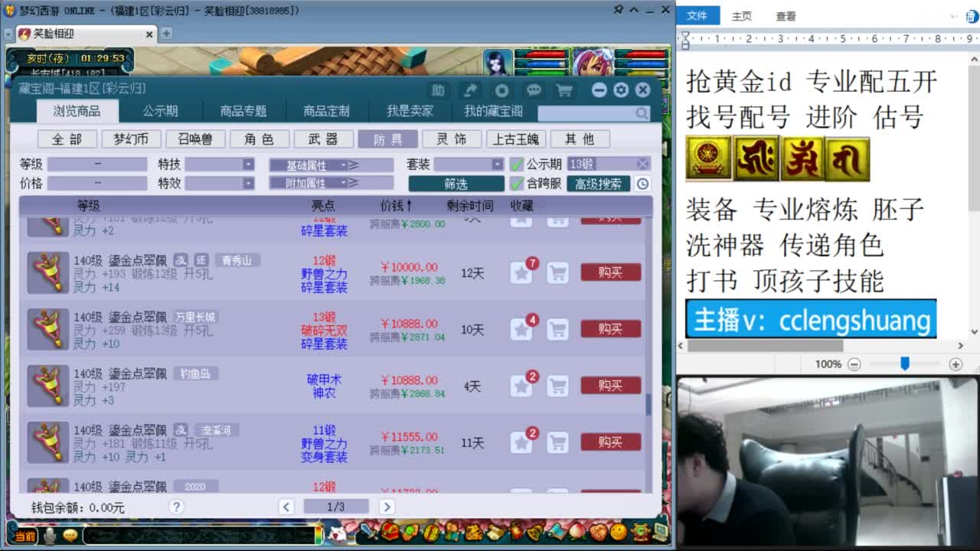Expand the 特效 dropdown

[x=248, y=184]
